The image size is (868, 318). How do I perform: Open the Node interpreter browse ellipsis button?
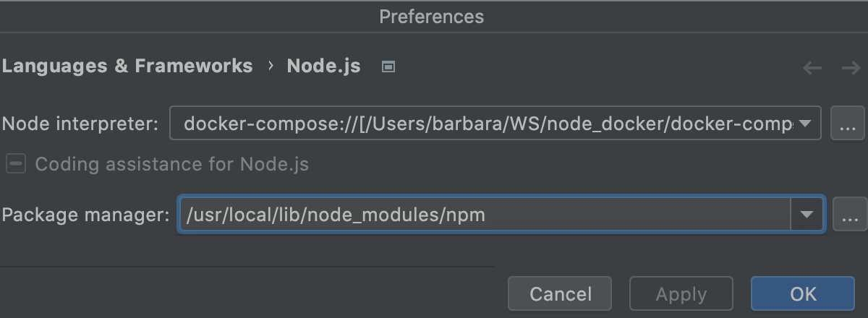coord(848,124)
